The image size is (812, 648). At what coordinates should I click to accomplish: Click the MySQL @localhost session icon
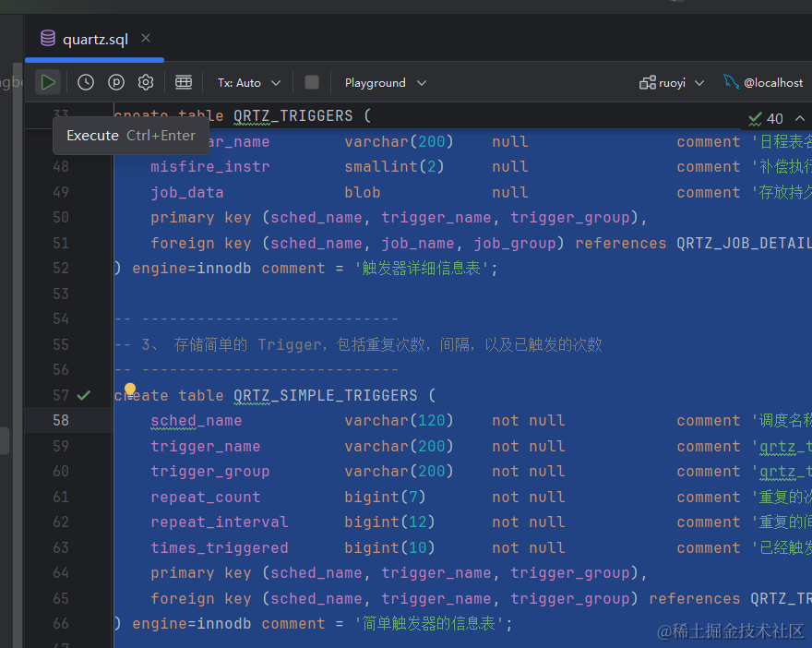[732, 82]
